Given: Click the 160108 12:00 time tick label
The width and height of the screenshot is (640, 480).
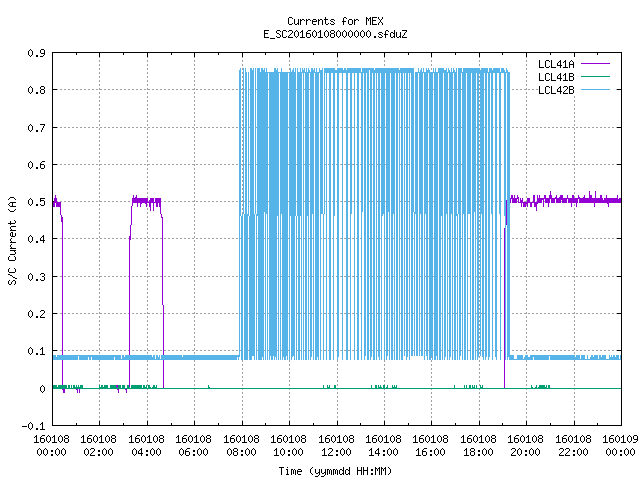Looking at the screenshot, I should 336,446.
